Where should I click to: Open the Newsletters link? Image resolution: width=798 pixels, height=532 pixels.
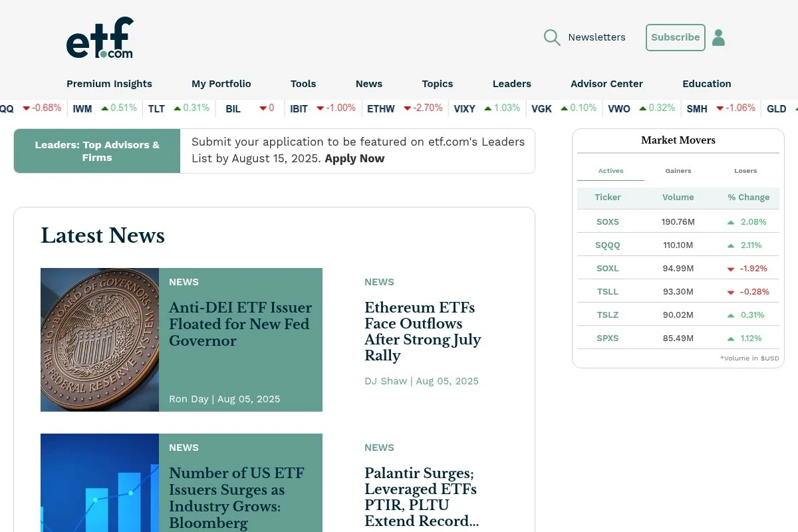597,37
